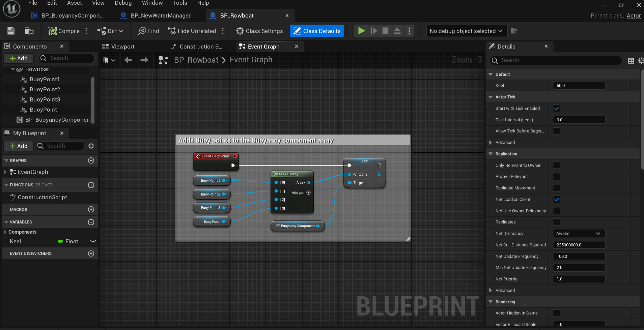Open Class Settings

[x=259, y=31]
